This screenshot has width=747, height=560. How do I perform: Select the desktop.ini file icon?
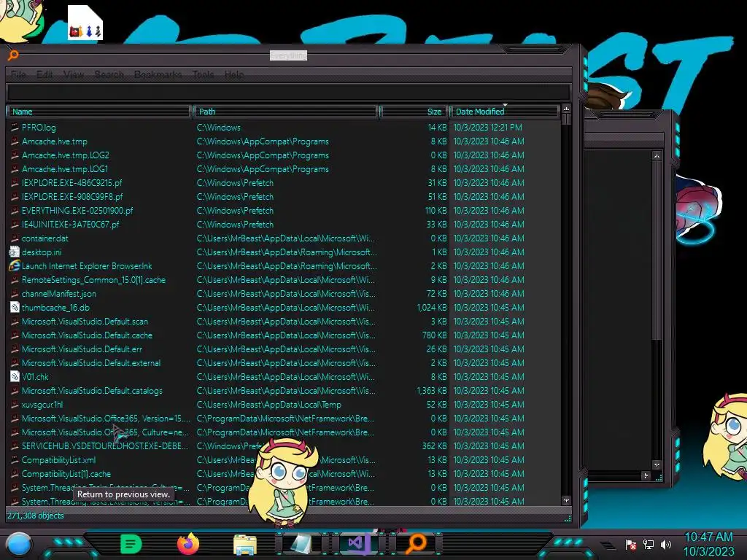[x=15, y=252]
